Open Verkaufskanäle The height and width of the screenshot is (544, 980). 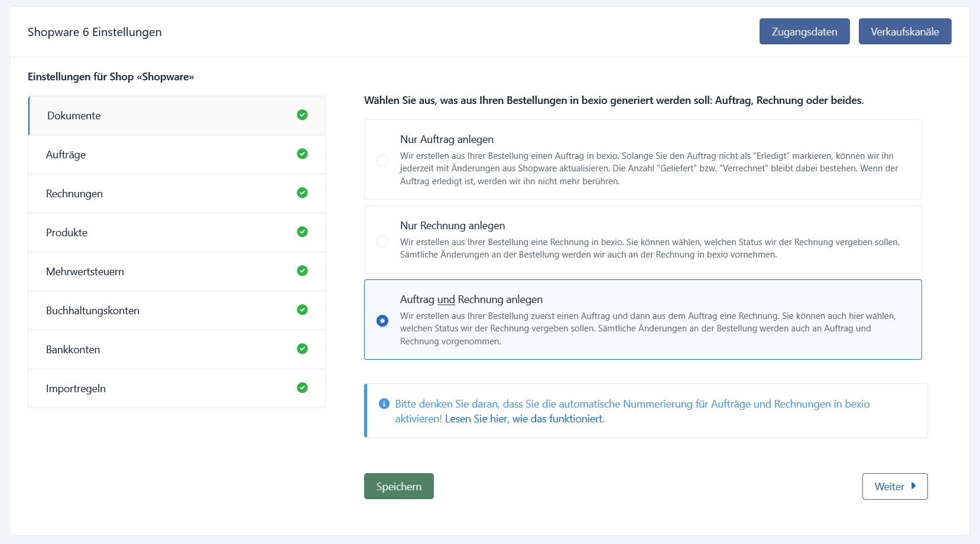(x=904, y=31)
